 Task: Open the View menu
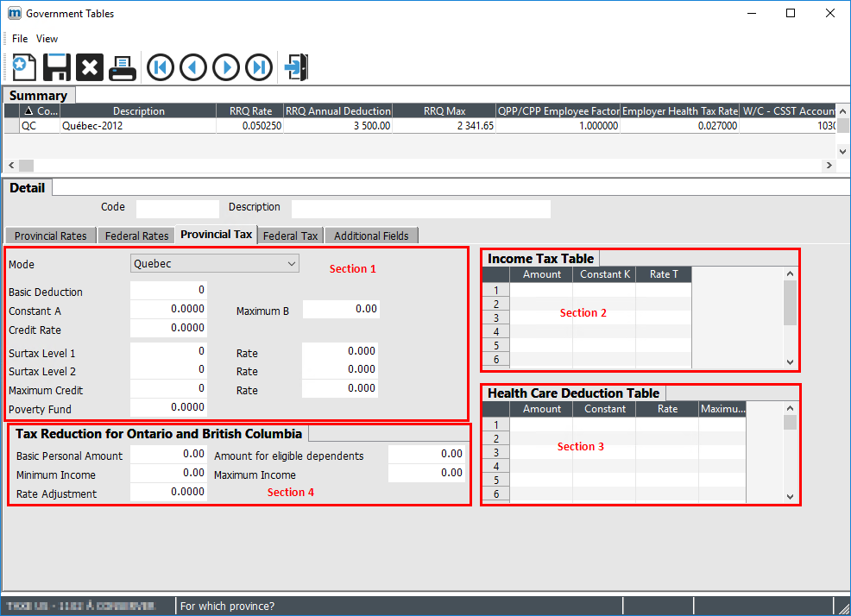(x=47, y=39)
